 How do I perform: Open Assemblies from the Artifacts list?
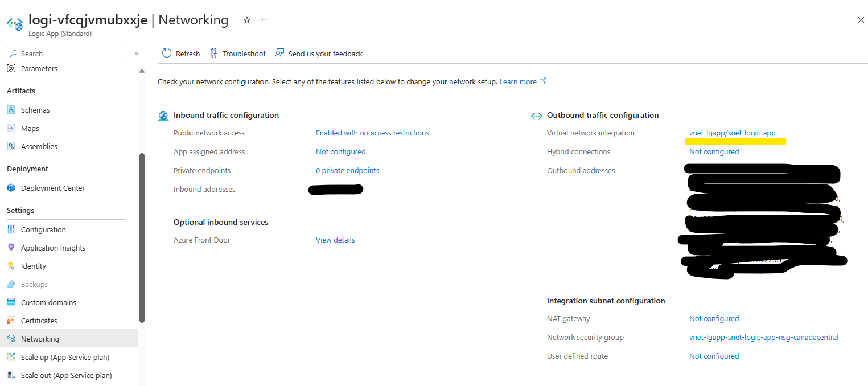click(x=39, y=146)
